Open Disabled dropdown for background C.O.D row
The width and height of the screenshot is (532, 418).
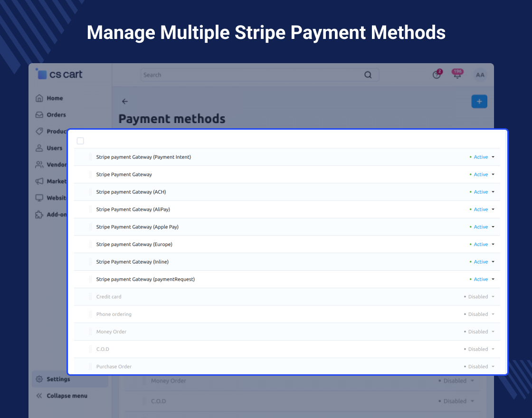(x=456, y=401)
